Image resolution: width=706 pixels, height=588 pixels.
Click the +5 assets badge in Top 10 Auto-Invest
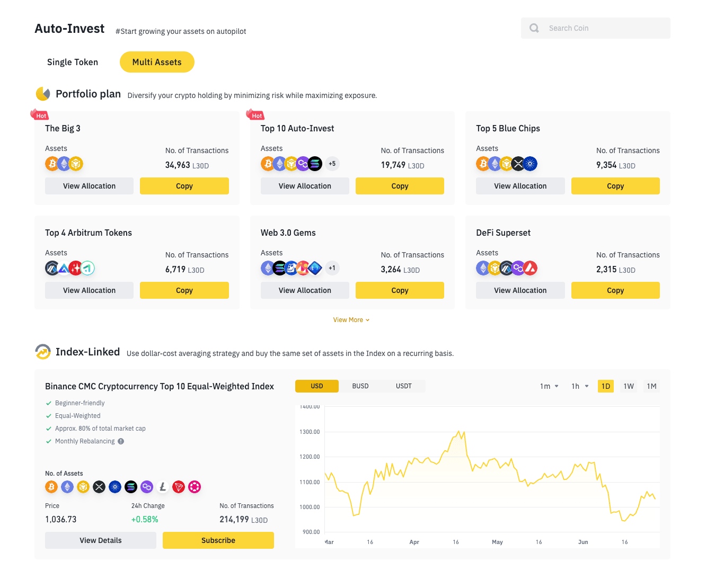pyautogui.click(x=332, y=164)
